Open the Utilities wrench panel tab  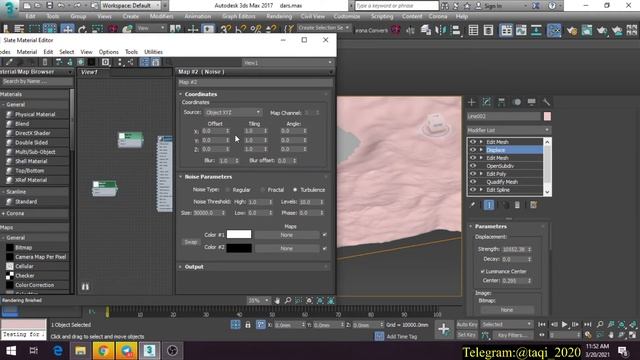[x=546, y=102]
